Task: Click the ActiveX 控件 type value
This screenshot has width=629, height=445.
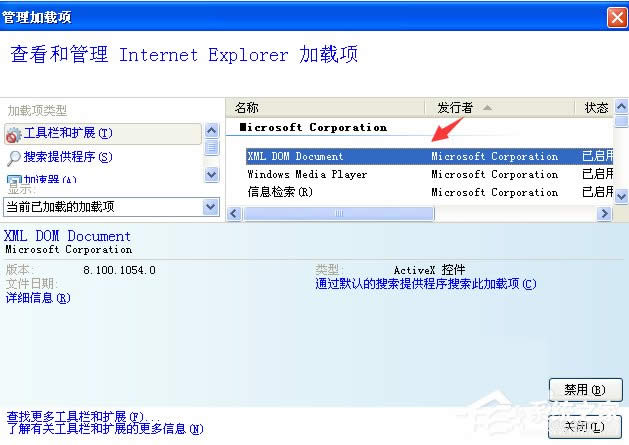Action: (x=429, y=270)
